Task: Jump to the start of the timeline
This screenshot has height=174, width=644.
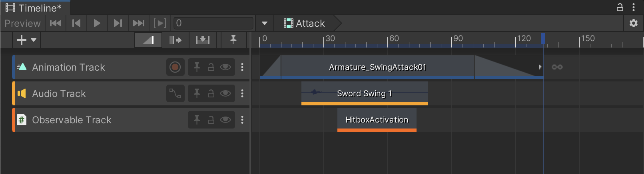Action: (56, 24)
